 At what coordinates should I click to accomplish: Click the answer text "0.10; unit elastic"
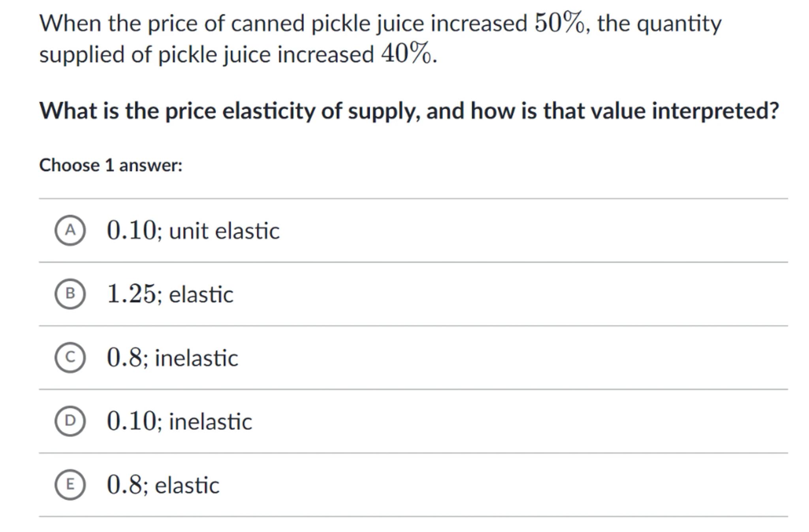click(193, 230)
